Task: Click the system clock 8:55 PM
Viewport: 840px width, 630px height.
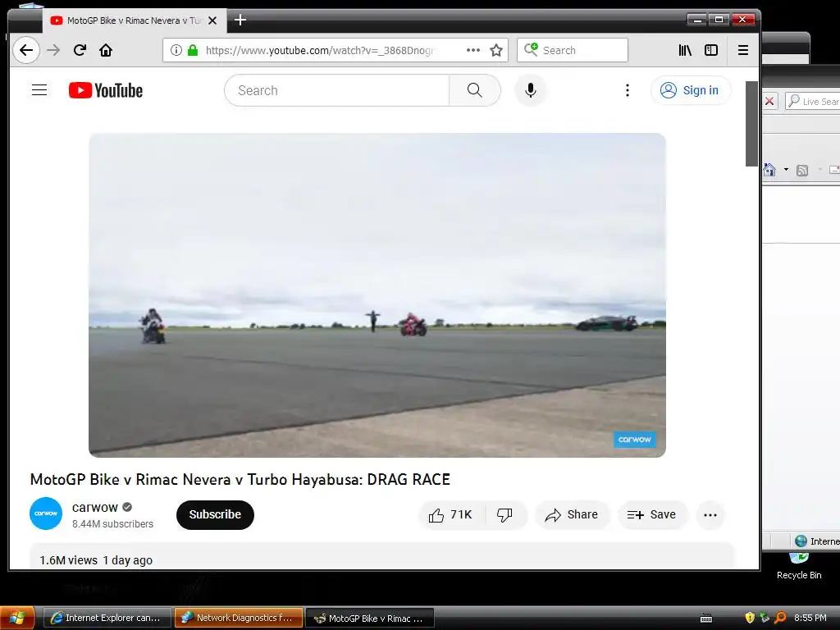Action: (x=810, y=618)
